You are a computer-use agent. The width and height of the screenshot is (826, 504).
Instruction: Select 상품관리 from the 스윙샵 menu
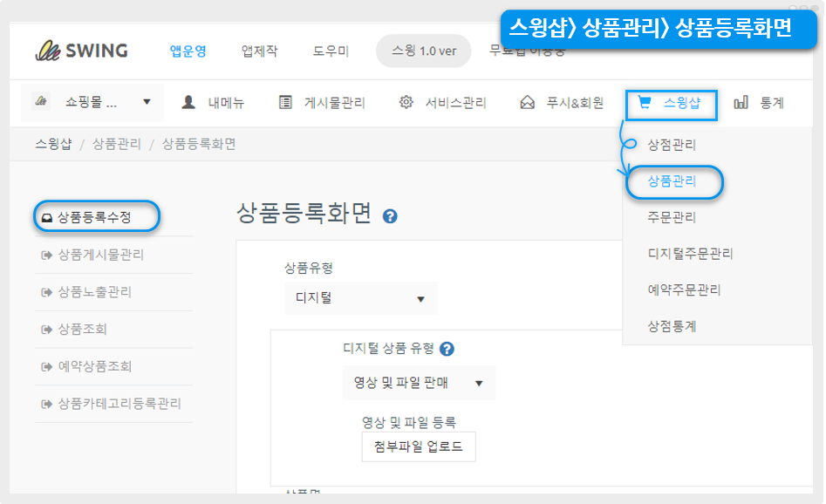672,181
